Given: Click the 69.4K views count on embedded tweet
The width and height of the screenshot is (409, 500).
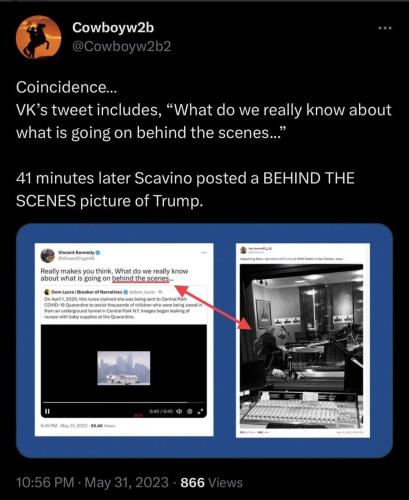Looking at the screenshot, I should tap(97, 426).
